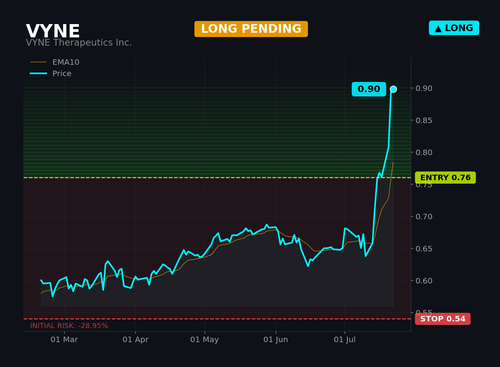Click the cyan Price legend line swatch
Screen dimensions: 500x367
(x=38, y=73)
